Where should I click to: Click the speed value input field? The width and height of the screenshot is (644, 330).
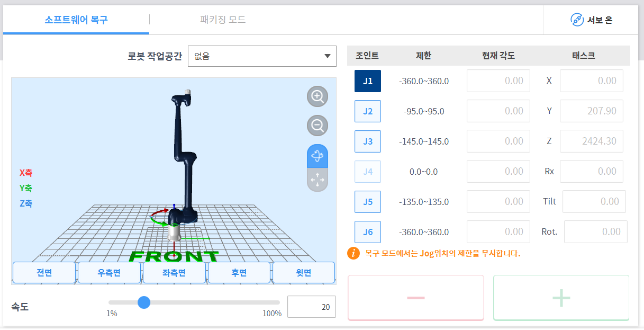tap(311, 307)
